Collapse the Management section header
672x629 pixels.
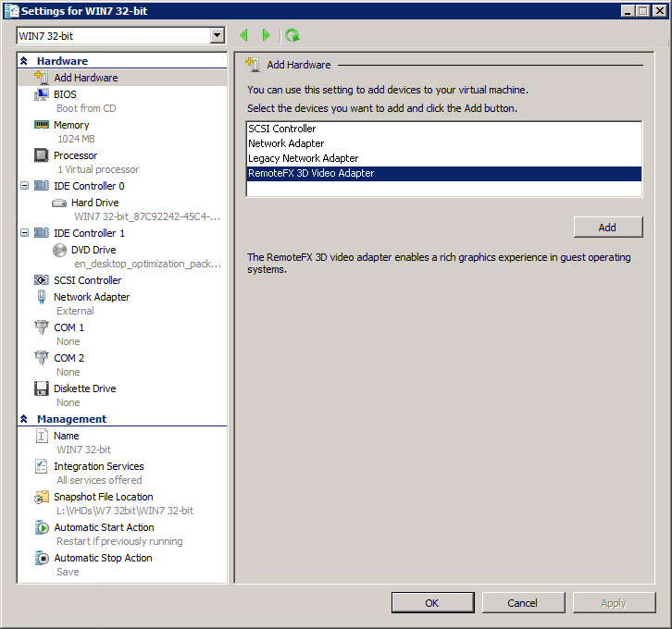(x=24, y=419)
